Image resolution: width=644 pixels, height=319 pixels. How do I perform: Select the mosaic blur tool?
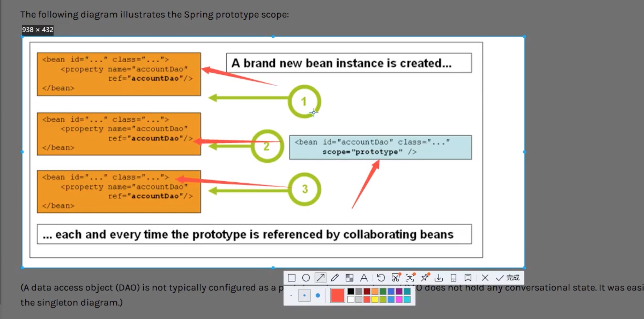(349, 278)
